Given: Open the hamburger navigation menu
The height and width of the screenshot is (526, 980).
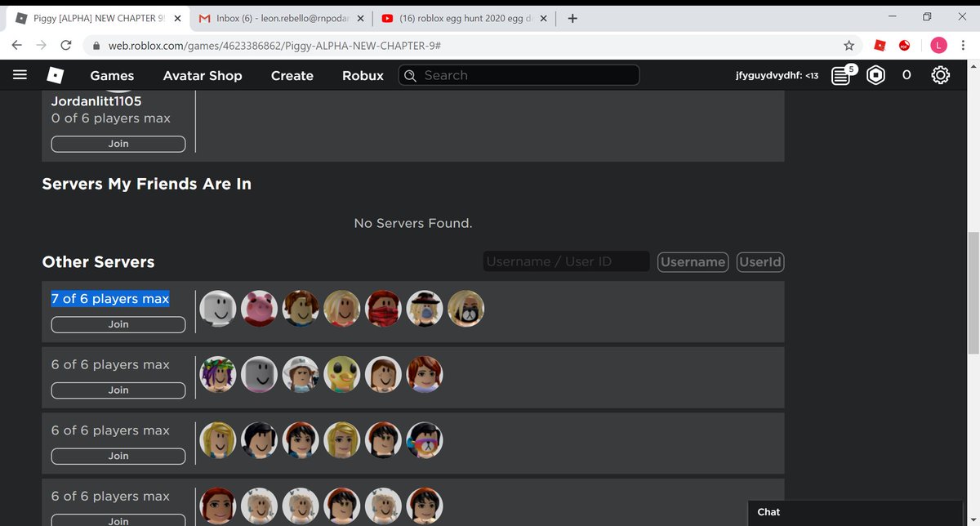Looking at the screenshot, I should click(20, 75).
